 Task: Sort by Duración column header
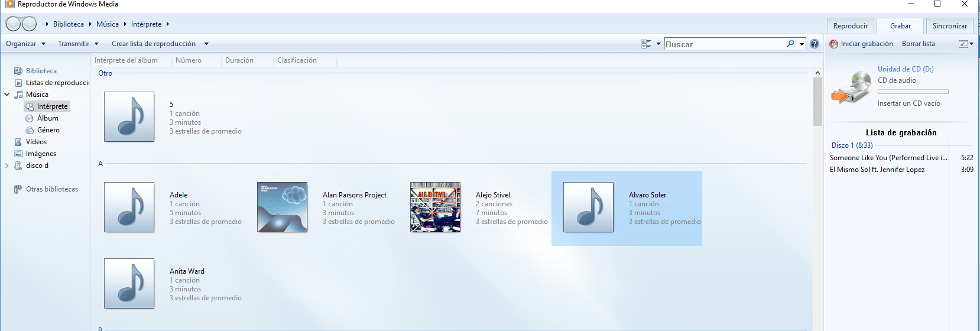239,60
